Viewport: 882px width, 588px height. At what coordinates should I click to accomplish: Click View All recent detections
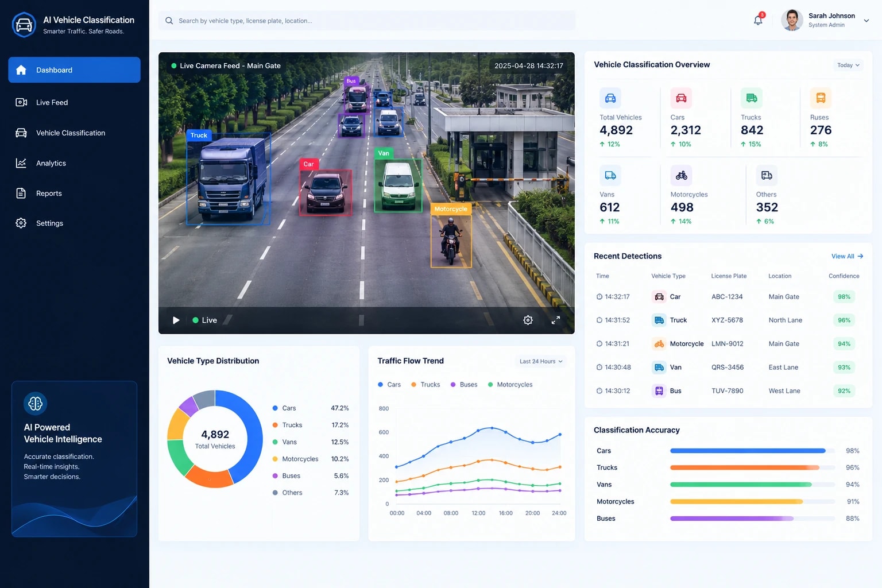847,256
